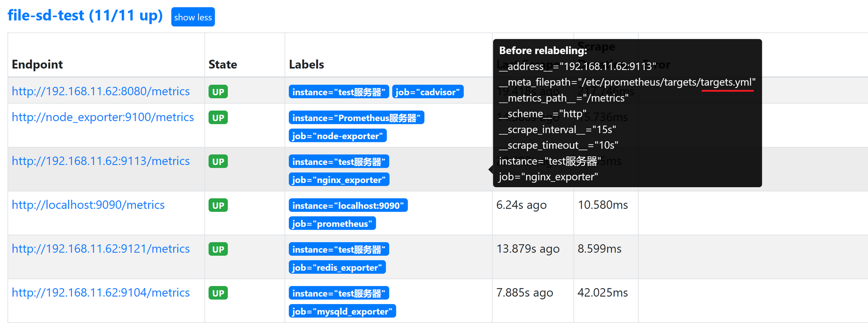Screen dimensions: 868x323
Task: Click __address__ line in tooltip
Action: click(577, 66)
